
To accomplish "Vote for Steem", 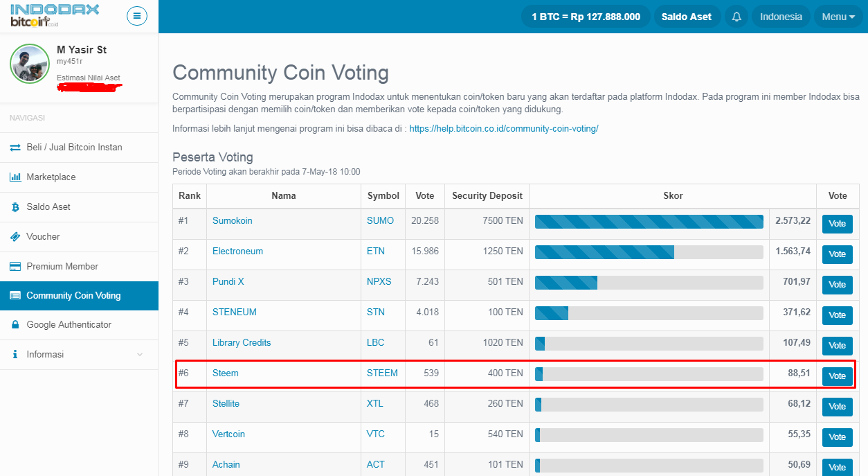I will tap(837, 376).
